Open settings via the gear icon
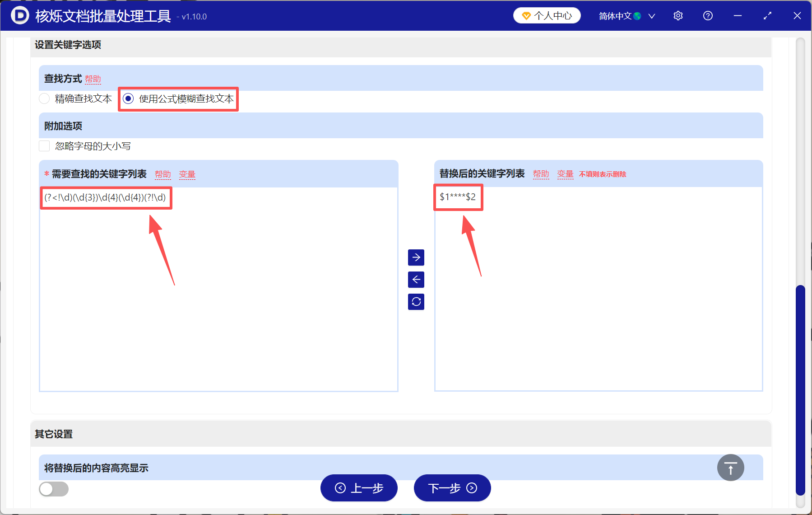Screen dimensions: 812x515 678,15
